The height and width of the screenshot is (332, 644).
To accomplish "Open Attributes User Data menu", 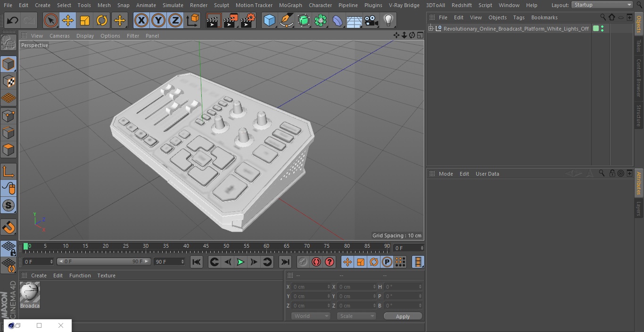I will [x=487, y=174].
